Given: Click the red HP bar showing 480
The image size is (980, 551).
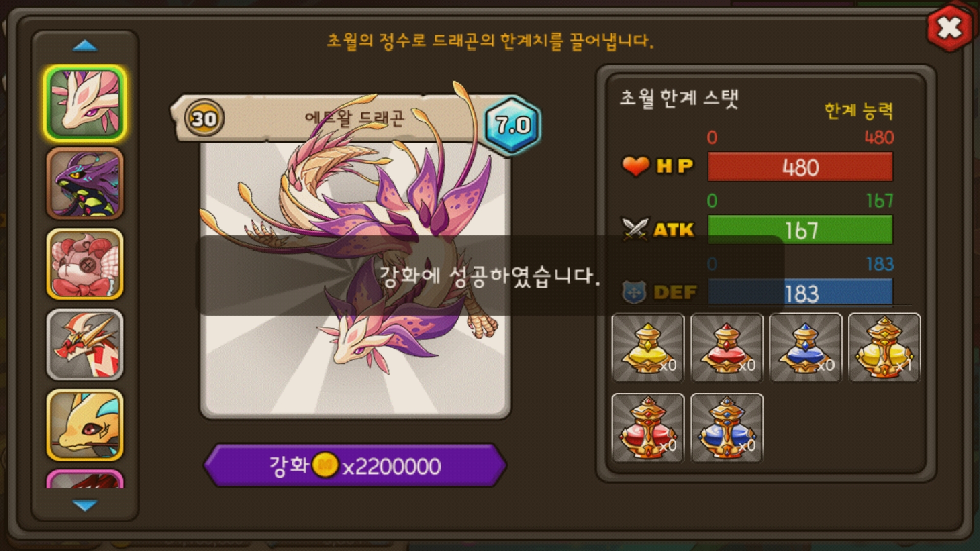Looking at the screenshot, I should pyautogui.click(x=800, y=167).
